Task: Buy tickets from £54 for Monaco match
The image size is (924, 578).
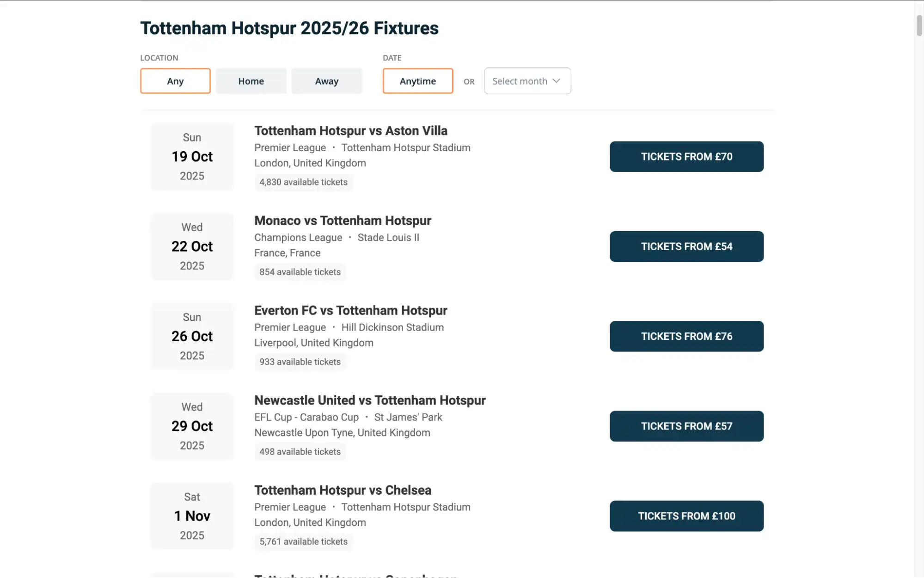Action: (x=686, y=246)
